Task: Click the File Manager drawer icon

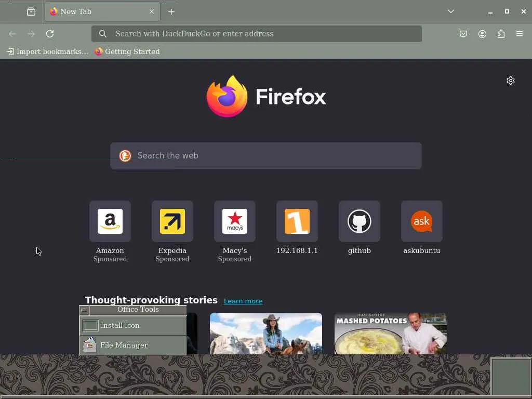Action: 90,345
